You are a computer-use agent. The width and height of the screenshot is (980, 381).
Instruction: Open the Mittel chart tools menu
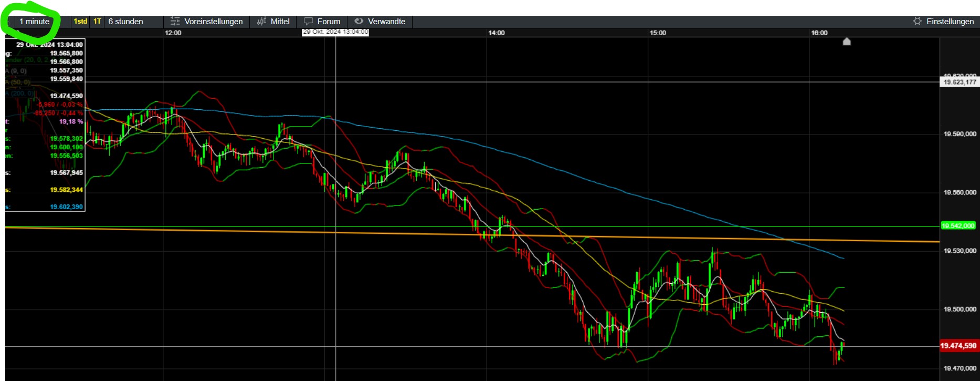tap(273, 22)
